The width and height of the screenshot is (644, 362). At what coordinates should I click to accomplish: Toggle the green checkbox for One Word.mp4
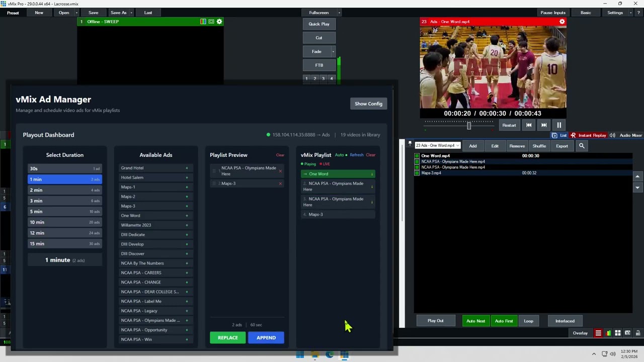pos(417,156)
